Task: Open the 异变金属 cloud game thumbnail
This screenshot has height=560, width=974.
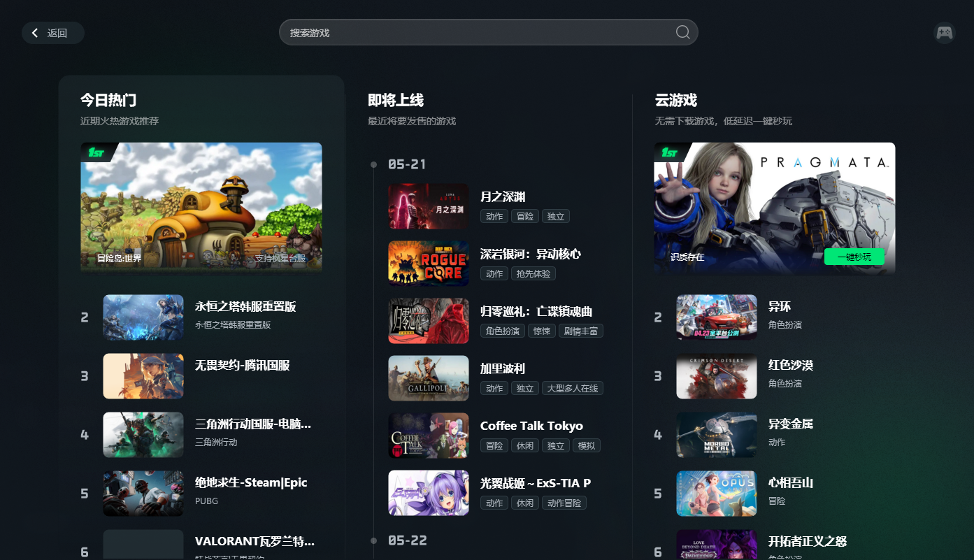Action: (717, 435)
